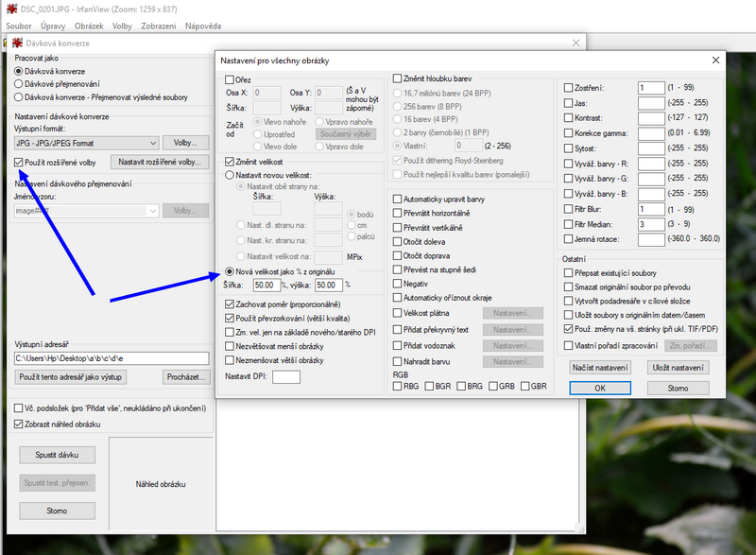Open the Nápověda menu
Screen dimensions: 756x555
pos(204,26)
